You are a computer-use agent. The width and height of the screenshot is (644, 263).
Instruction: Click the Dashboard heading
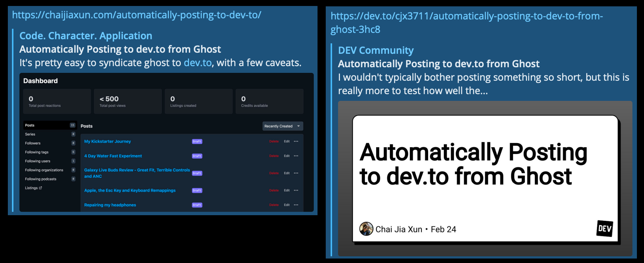pyautogui.click(x=40, y=81)
